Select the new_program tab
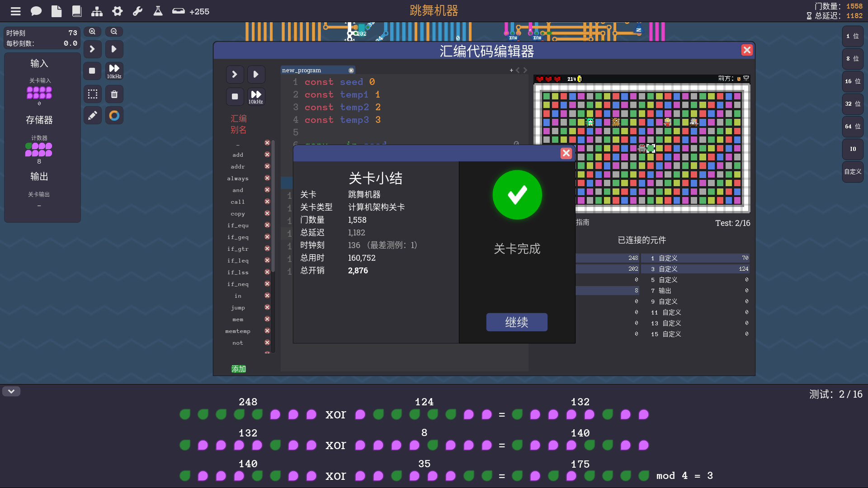868x488 pixels. pyautogui.click(x=302, y=70)
